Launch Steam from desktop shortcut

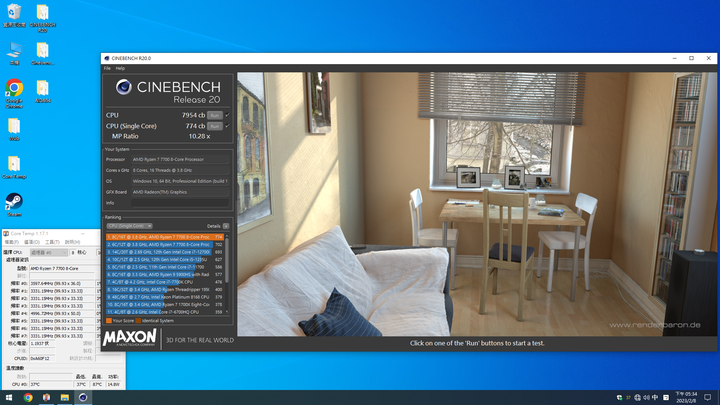coord(14,205)
